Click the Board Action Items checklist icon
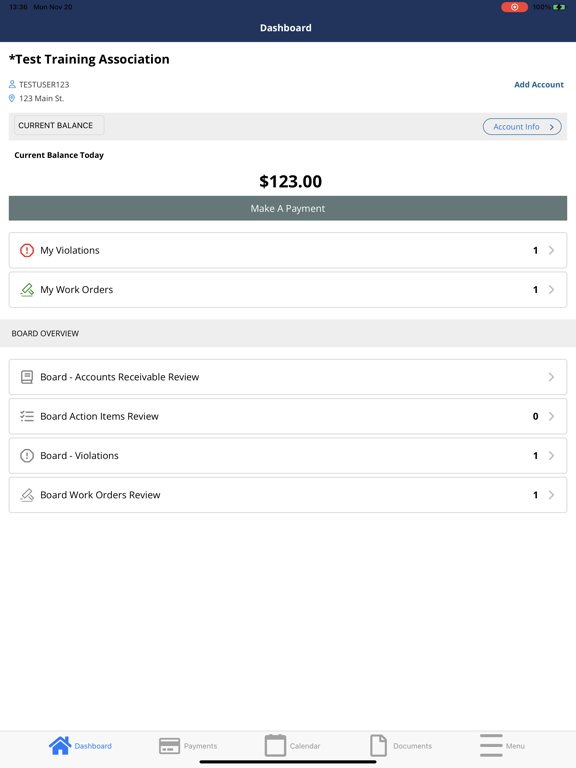 (27, 416)
